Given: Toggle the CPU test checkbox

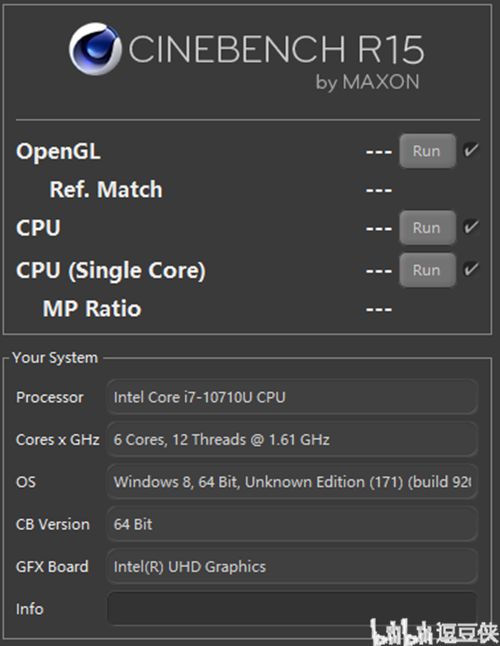Looking at the screenshot, I should pos(471,227).
